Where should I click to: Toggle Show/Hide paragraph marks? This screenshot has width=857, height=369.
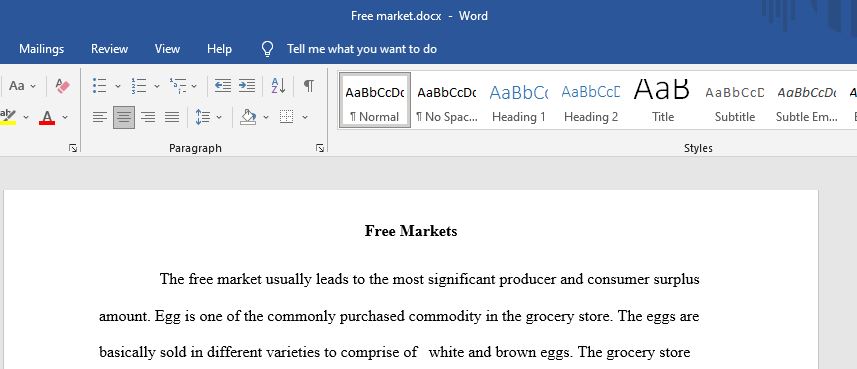309,86
